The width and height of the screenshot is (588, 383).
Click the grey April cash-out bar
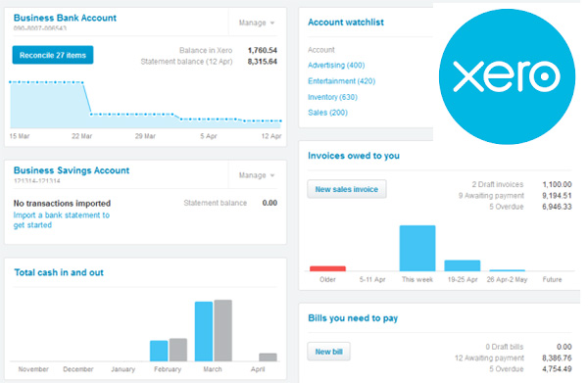tap(268, 358)
